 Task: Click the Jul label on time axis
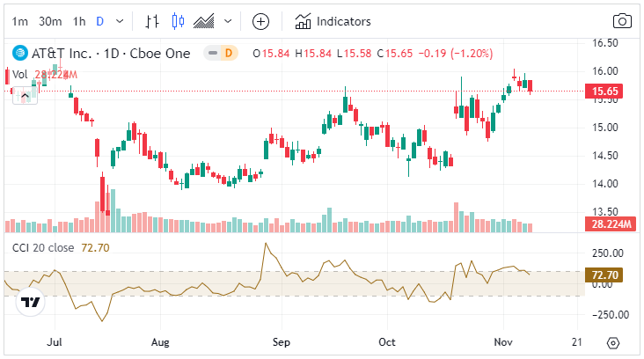click(55, 342)
